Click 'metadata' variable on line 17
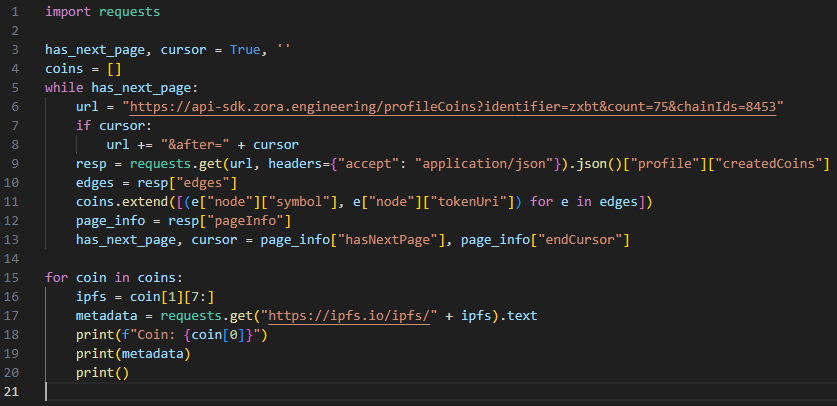837x406 pixels. (106, 316)
